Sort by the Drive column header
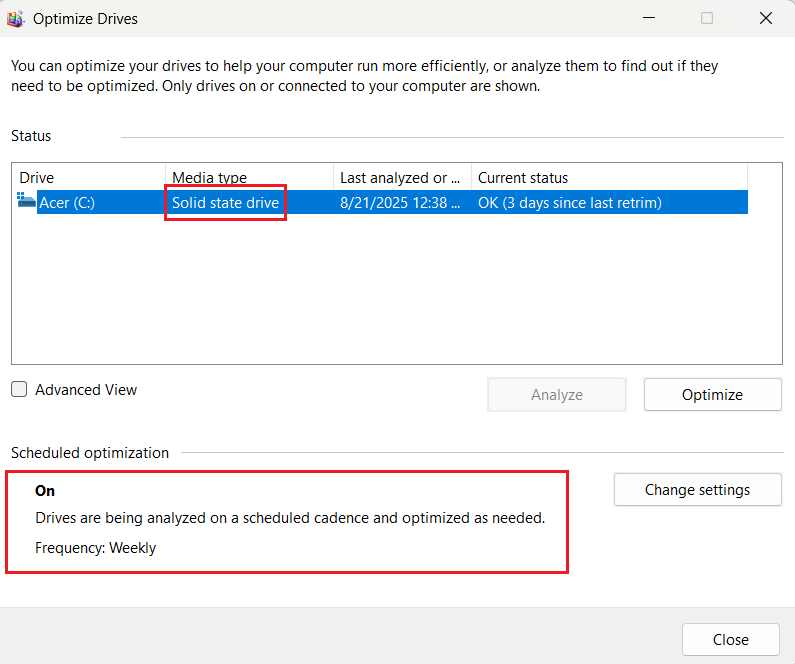Viewport: 795px width, 664px height. tap(88, 178)
